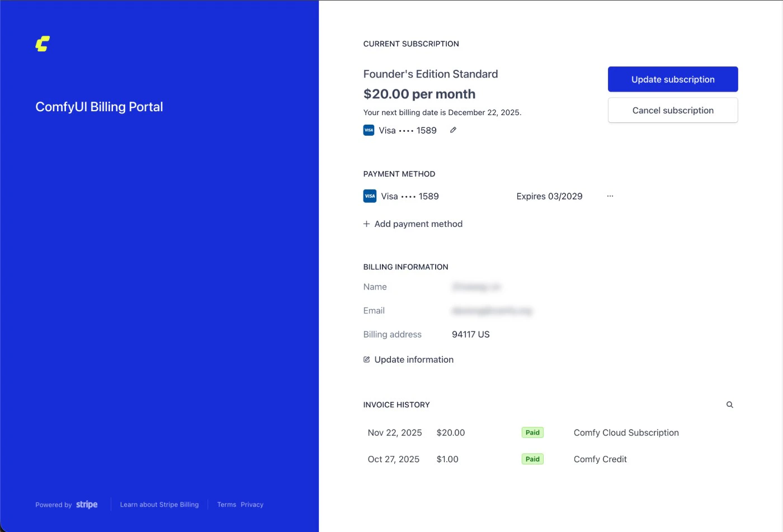Select the Comfy Cloud Subscription invoice row

tap(626, 432)
